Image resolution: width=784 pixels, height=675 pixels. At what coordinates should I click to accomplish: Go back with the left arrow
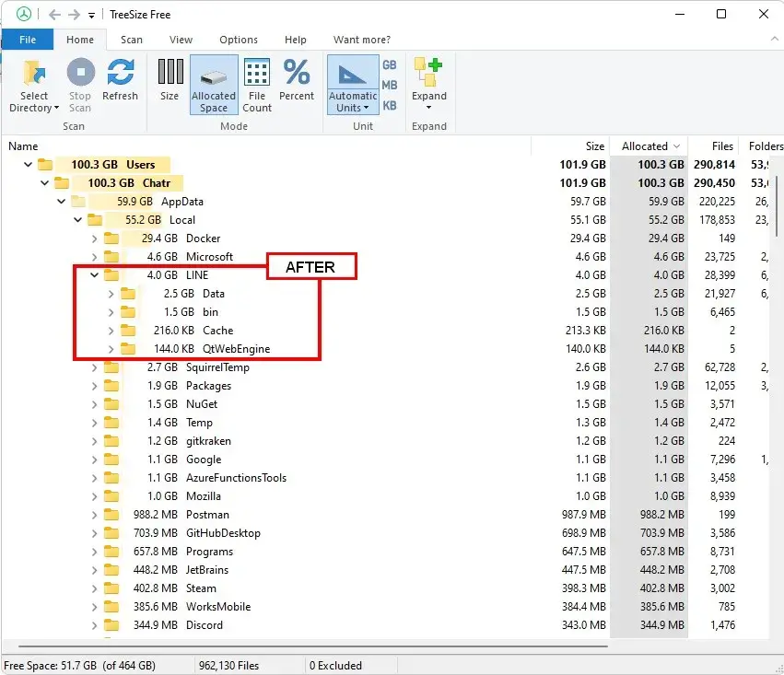[54, 15]
